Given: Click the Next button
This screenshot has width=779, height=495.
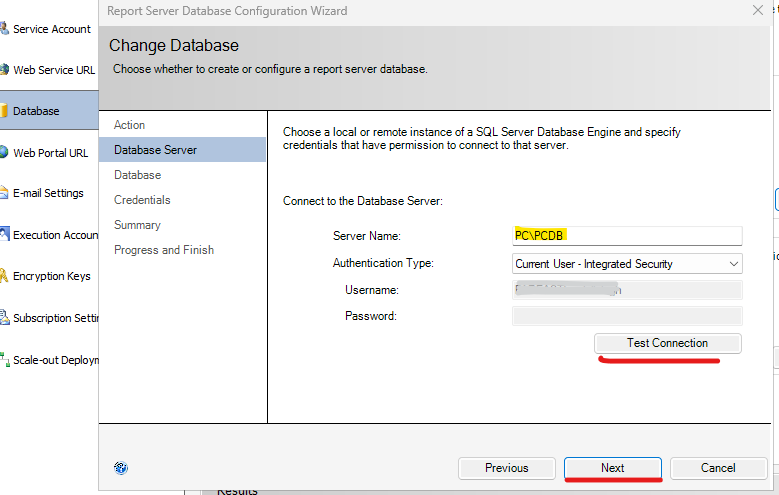Looking at the screenshot, I should click(x=613, y=468).
